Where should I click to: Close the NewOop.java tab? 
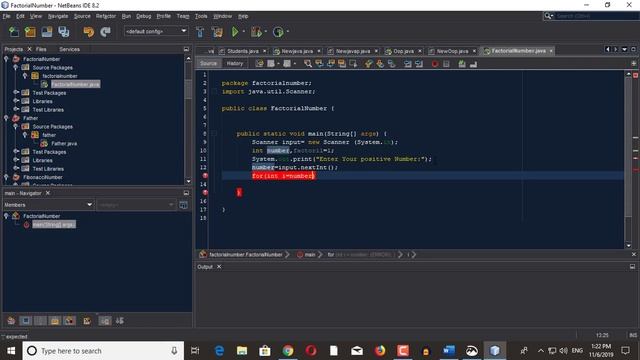(x=474, y=51)
